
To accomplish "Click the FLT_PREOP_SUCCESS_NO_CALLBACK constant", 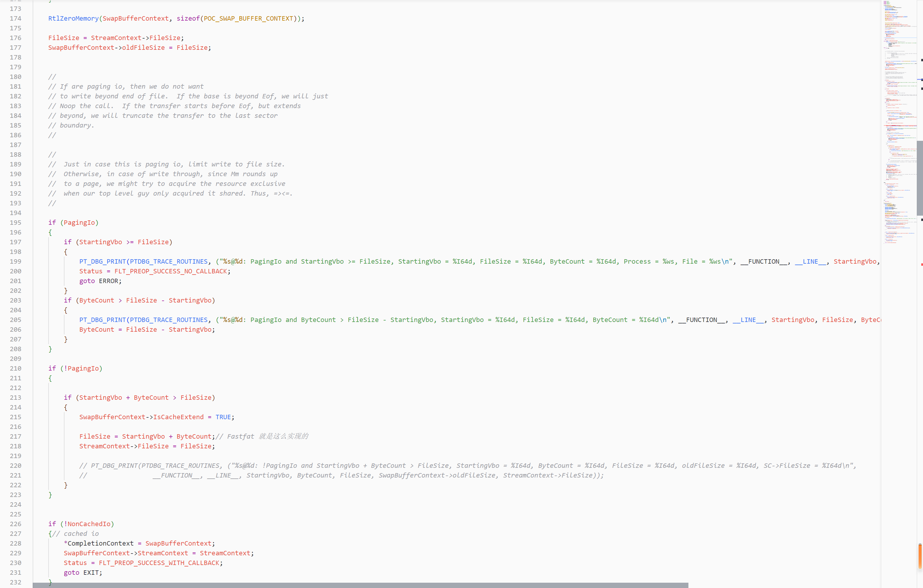I will coord(170,271).
